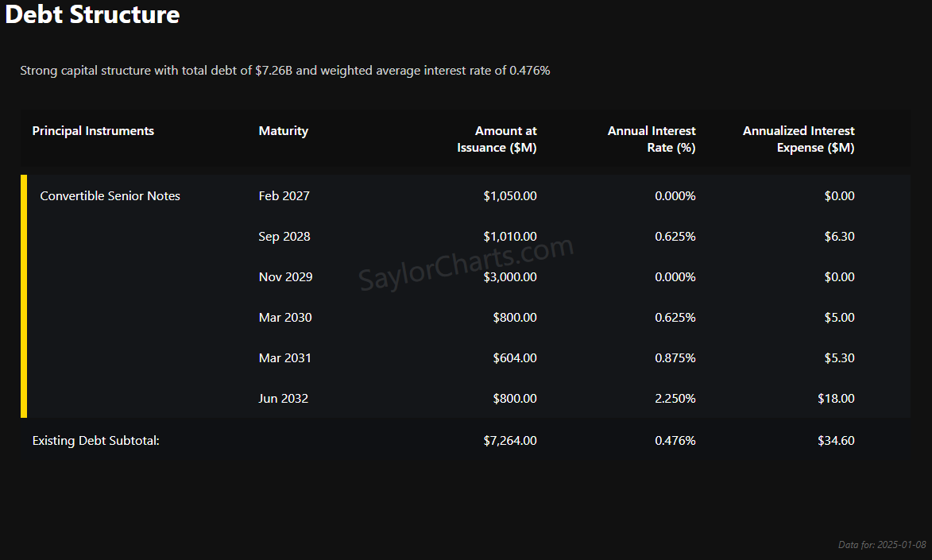
Task: Select the Feb 2027 maturity cell
Action: (284, 196)
